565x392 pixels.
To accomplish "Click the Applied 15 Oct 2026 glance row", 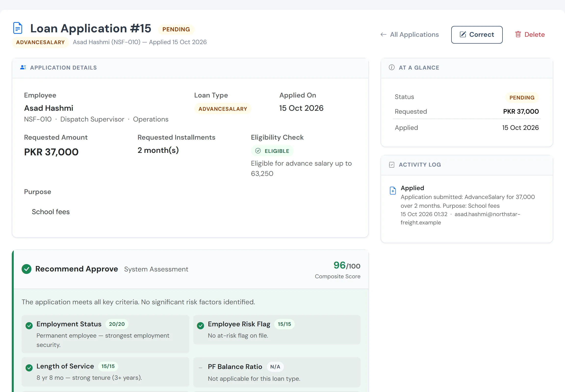I will (467, 128).
